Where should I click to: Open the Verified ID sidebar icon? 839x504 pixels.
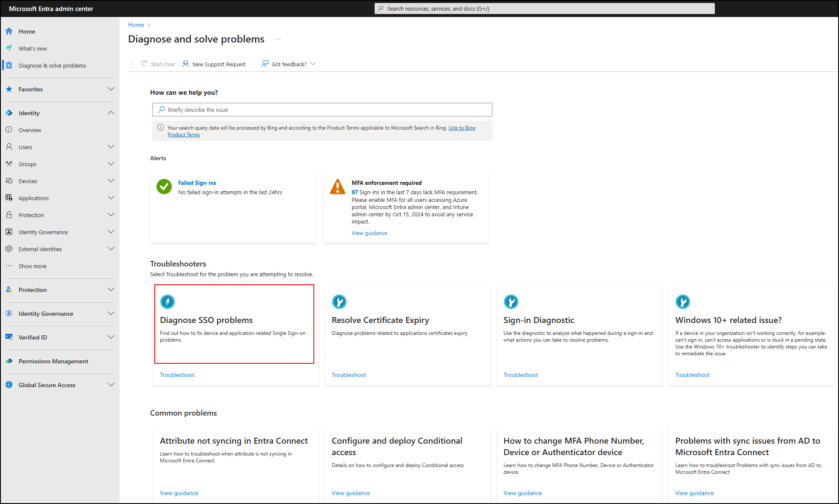click(9, 337)
